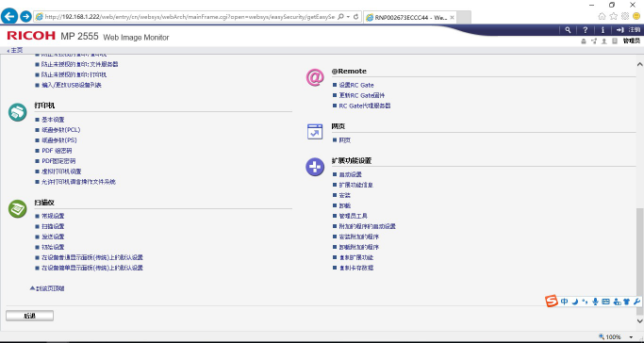Image resolution: width=644 pixels, height=343 pixels.
Task: Click the teal printer section icon
Action: 17,112
